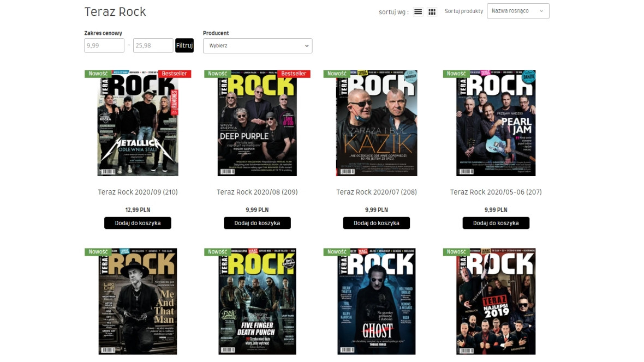Add Teraz Rock 2020/09 to cart
This screenshot has width=644, height=362.
pyautogui.click(x=138, y=223)
